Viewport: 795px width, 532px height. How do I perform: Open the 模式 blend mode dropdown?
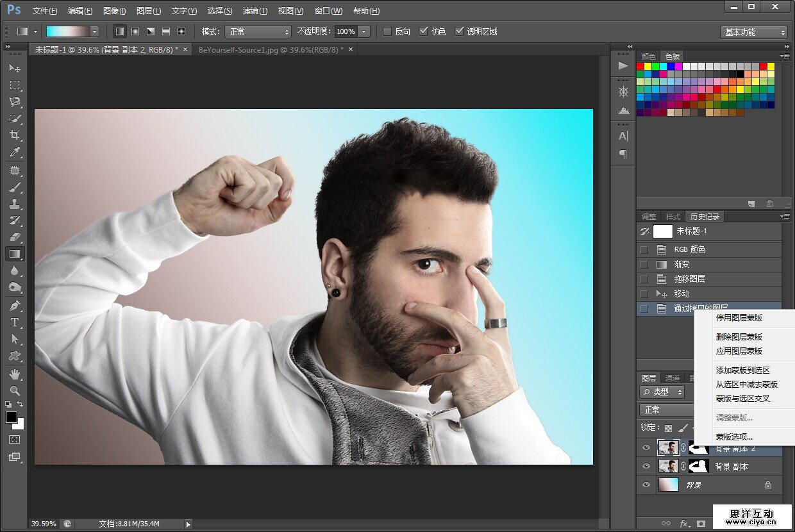click(257, 31)
